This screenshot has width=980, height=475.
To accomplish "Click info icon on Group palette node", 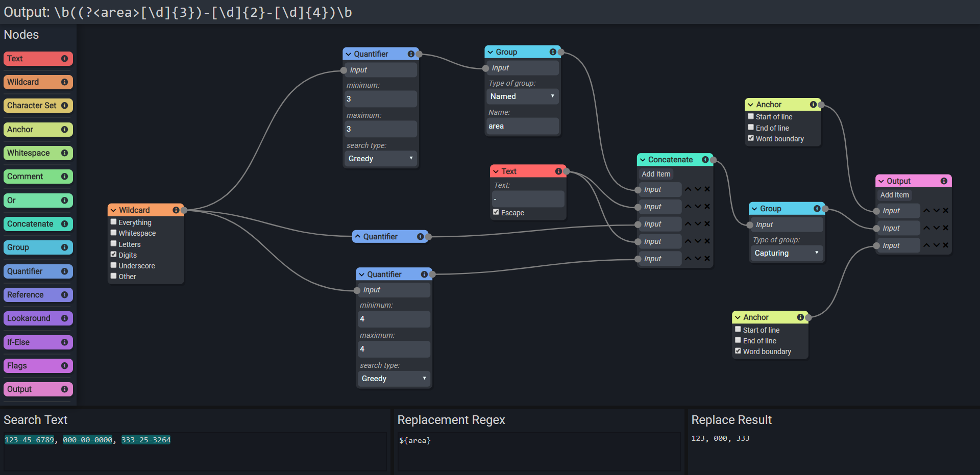I will (64, 247).
